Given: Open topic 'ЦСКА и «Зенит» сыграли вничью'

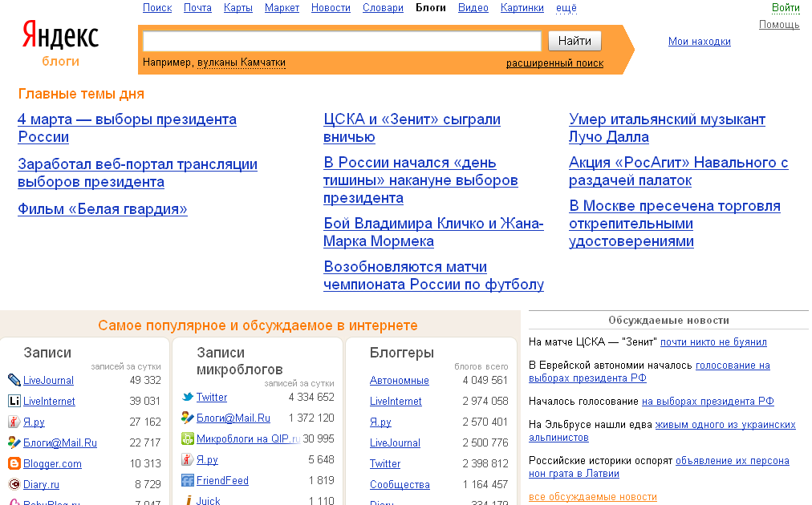Looking at the screenshot, I should (412, 127).
